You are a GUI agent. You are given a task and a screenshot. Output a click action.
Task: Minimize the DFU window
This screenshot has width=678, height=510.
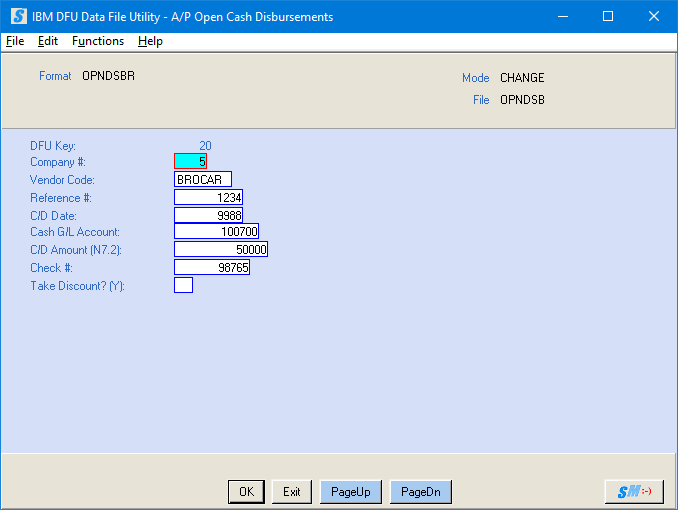(x=563, y=16)
